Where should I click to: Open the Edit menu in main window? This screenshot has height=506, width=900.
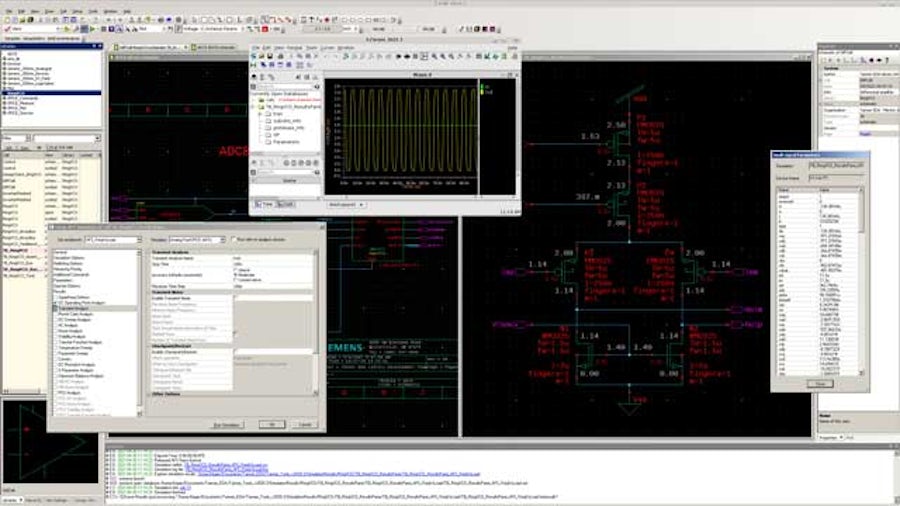coord(21,11)
